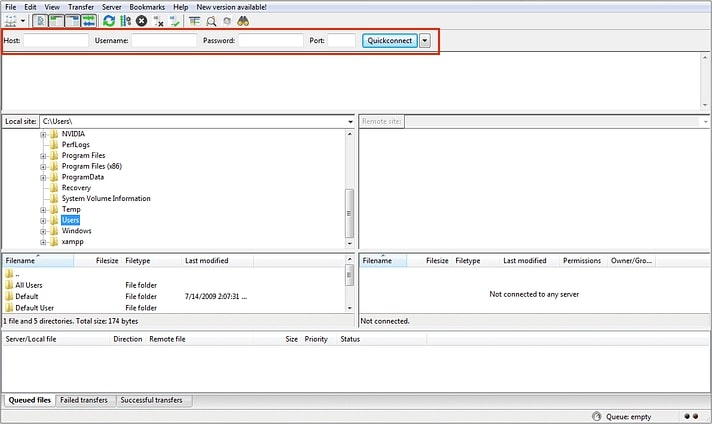The width and height of the screenshot is (712, 424).
Task: Sort local list by Filetype header
Action: tap(152, 261)
